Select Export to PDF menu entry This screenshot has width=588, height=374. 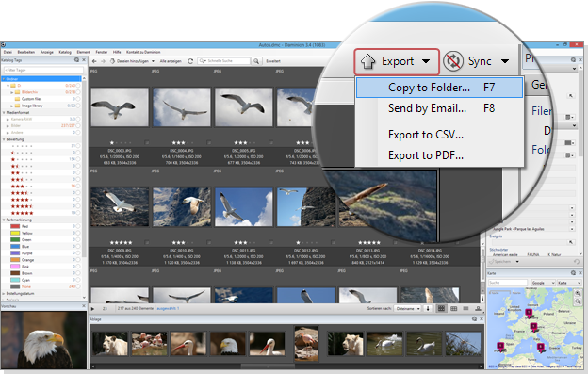439,155
